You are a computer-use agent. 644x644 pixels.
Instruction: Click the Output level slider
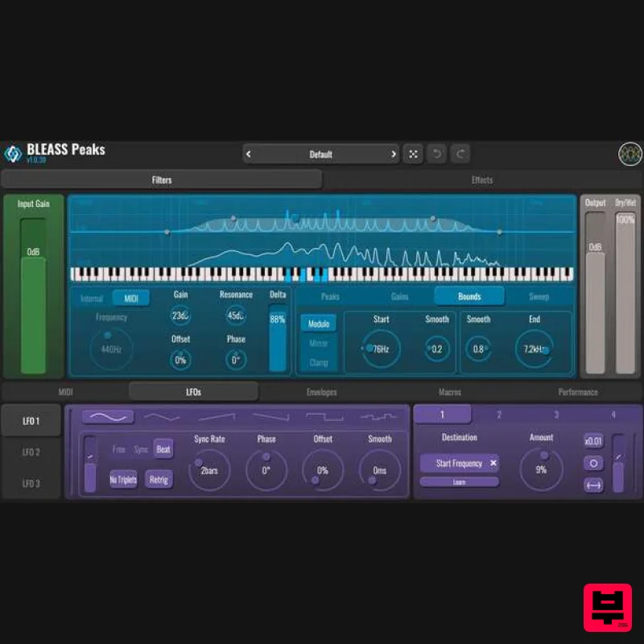pos(595,292)
